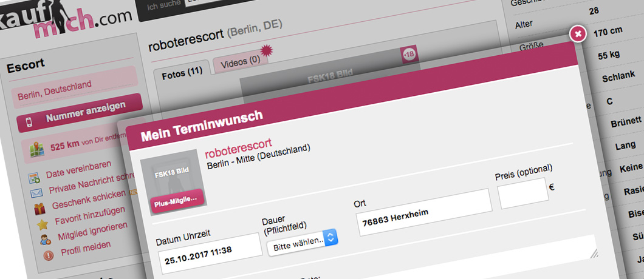Click the gift icon for Geschenk schicken
644x279 pixels.
click(40, 209)
